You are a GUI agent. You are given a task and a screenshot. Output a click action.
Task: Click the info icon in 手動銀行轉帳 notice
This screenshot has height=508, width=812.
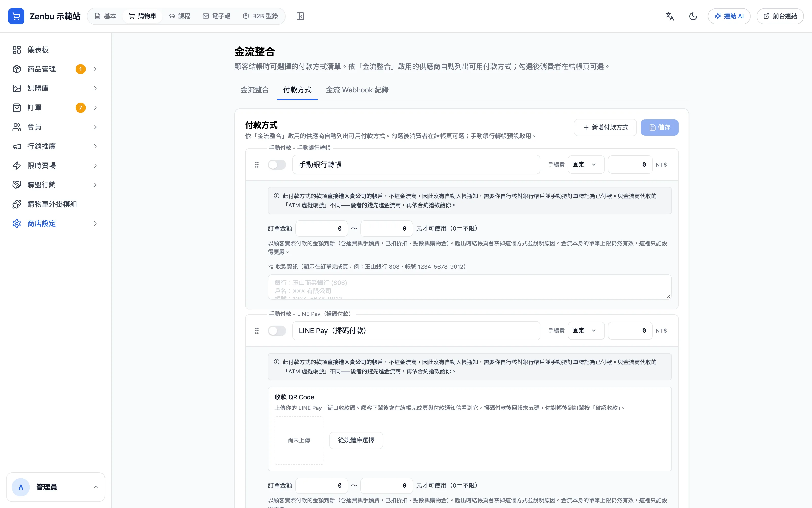click(x=277, y=196)
